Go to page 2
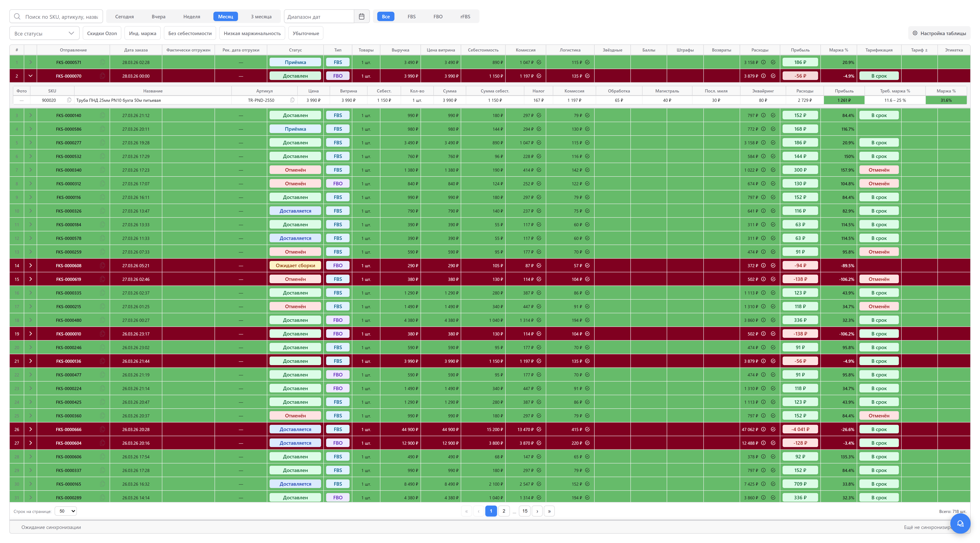The height and width of the screenshot is (543, 980). point(504,511)
